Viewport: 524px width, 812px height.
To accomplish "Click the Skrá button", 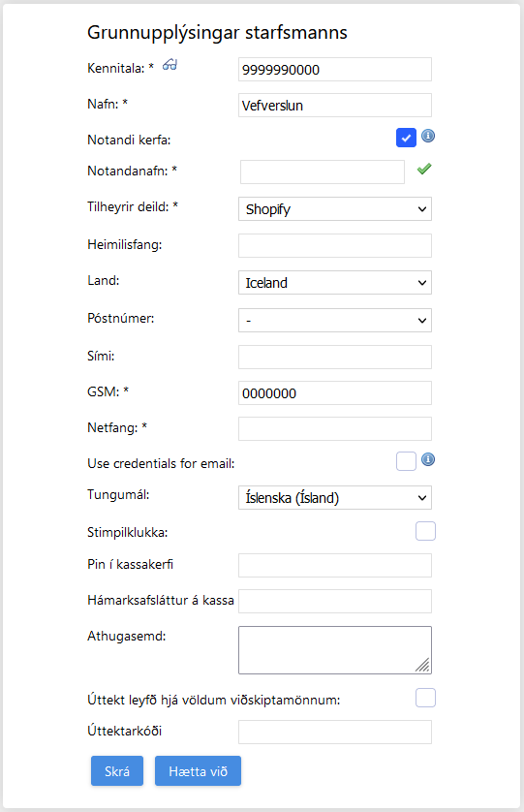I will (117, 771).
